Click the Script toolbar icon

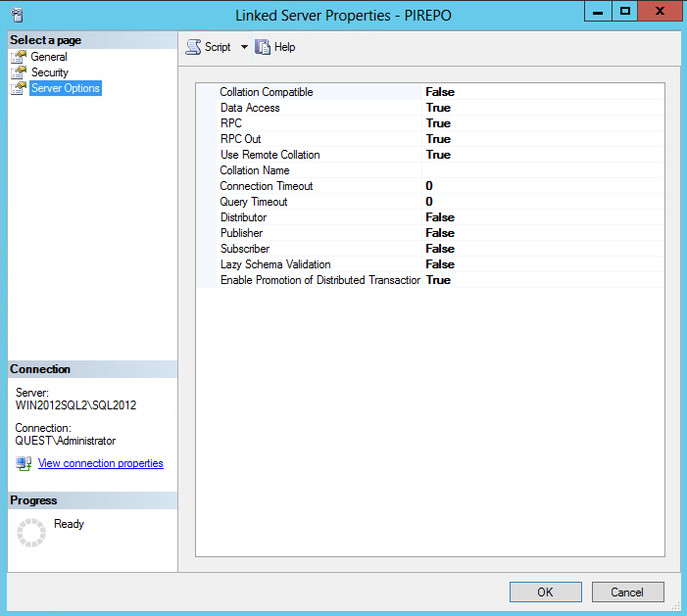(193, 47)
